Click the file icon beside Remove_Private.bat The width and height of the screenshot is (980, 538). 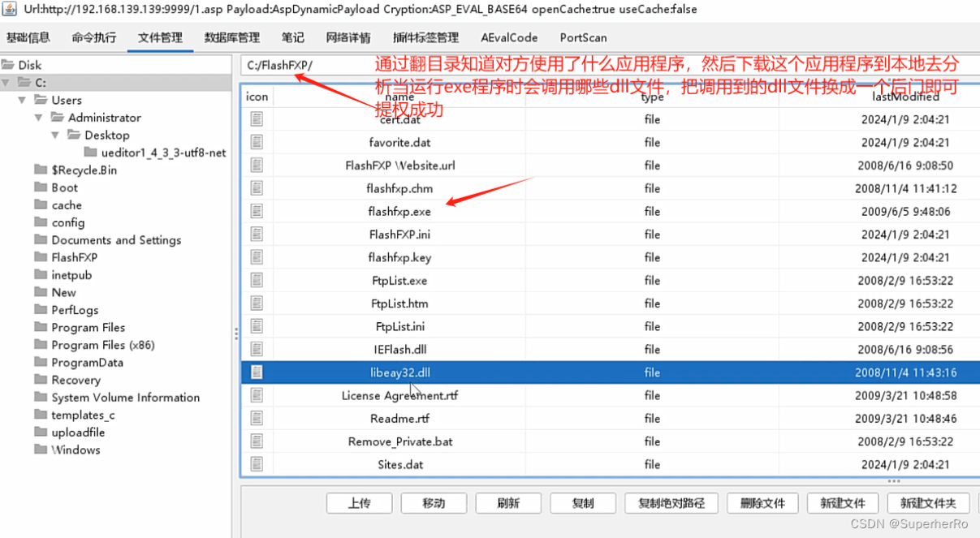(257, 442)
